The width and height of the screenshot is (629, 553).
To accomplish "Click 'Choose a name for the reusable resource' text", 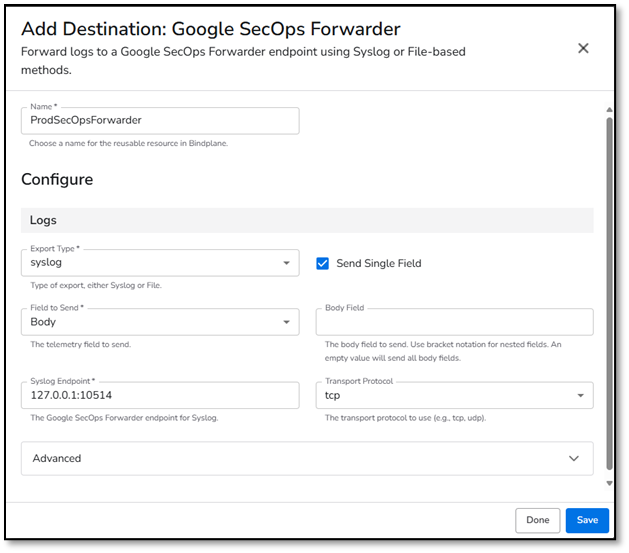I will point(128,144).
